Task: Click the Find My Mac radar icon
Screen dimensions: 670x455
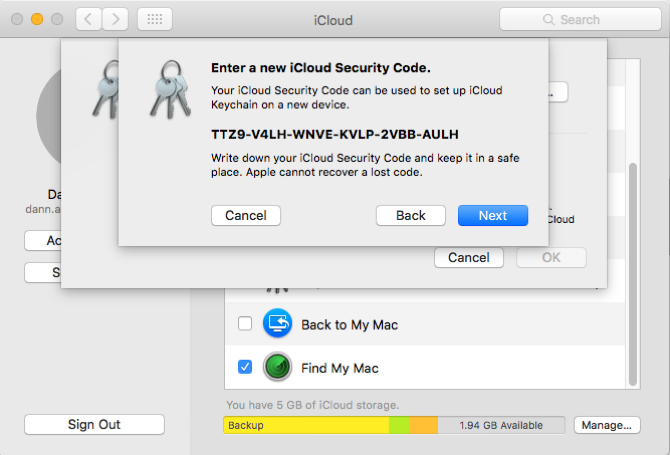Action: 277,368
